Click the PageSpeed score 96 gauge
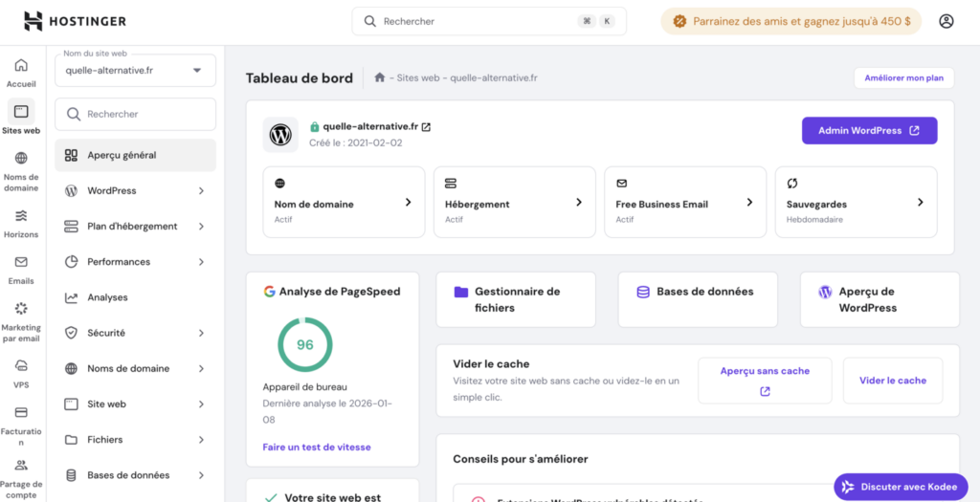 305,344
